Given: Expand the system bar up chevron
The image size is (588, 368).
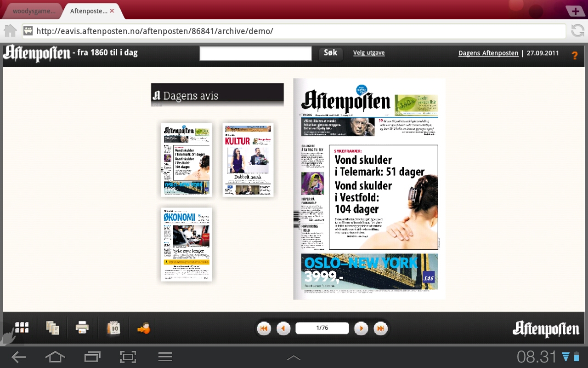Looking at the screenshot, I should [294, 357].
